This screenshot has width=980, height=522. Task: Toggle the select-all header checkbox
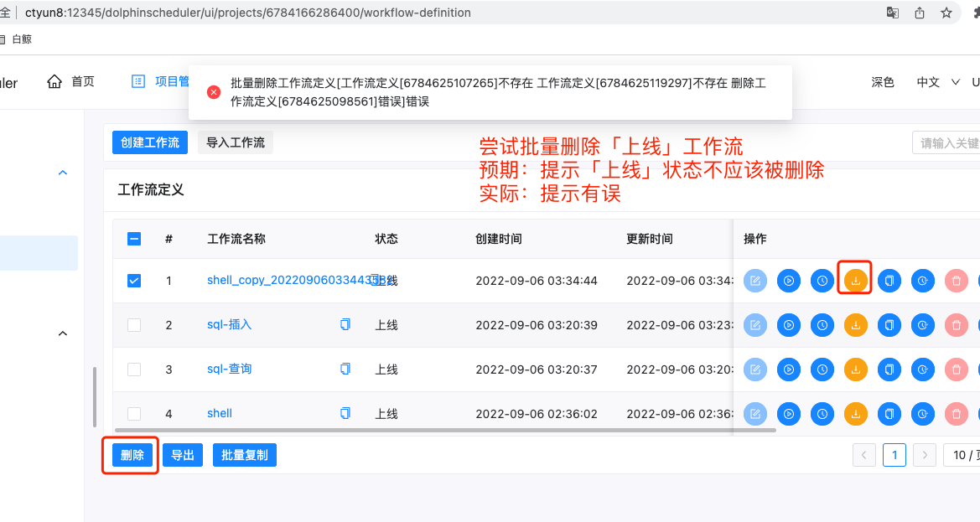(134, 239)
